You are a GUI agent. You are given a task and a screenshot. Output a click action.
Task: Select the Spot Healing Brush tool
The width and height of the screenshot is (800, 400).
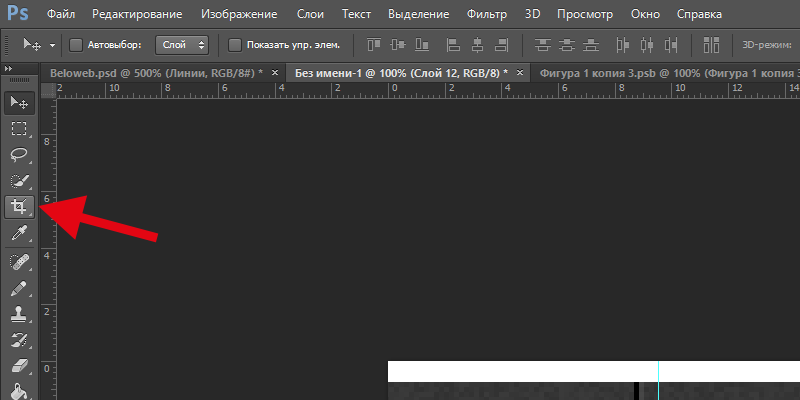(x=18, y=260)
